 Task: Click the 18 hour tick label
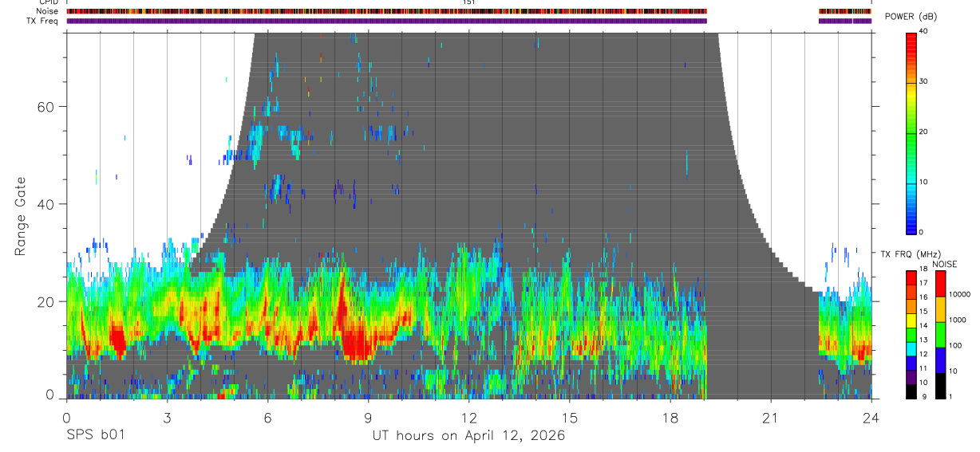[x=670, y=418]
